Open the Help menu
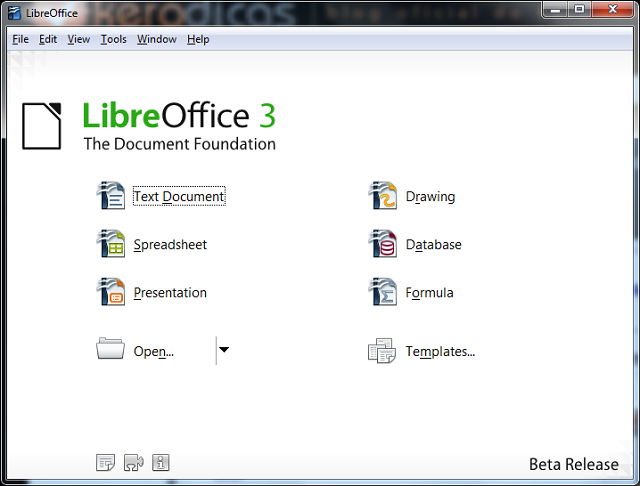This screenshot has height=486, width=640. [198, 39]
